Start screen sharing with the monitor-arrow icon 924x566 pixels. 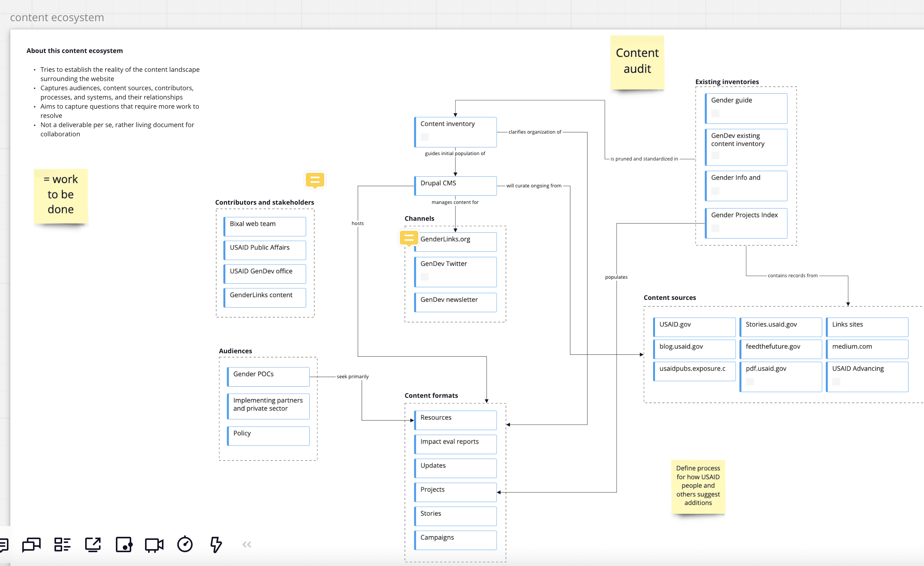click(x=93, y=544)
